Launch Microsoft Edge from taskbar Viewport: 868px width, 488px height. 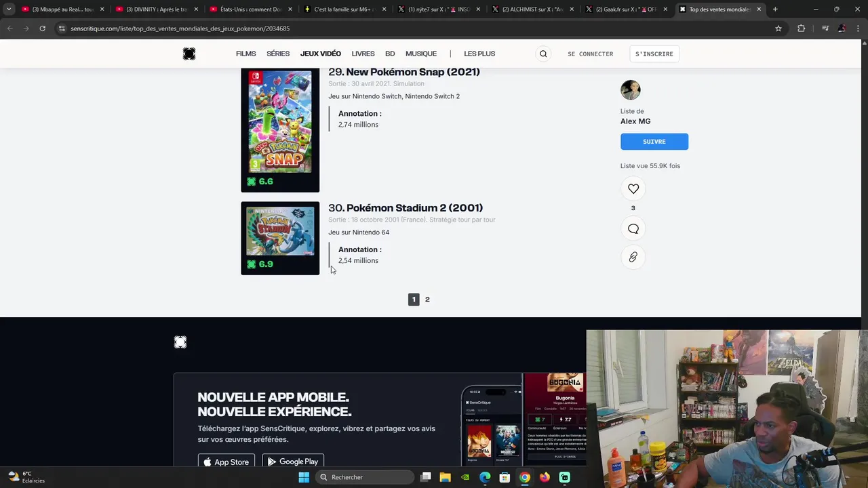(485, 477)
